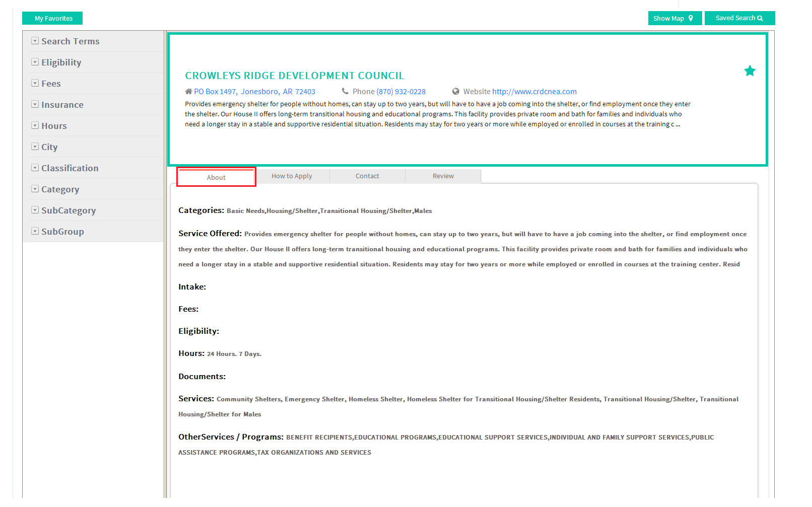Viewport: 812px width, 507px height.
Task: Open Crowleys Ridge Development Council title
Action: tap(294, 76)
